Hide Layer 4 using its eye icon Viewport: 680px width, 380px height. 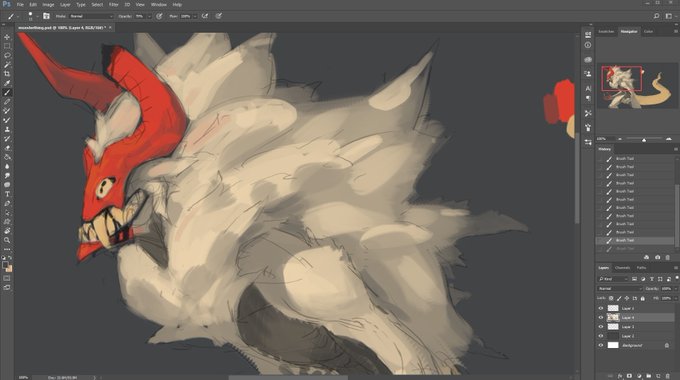pos(601,318)
